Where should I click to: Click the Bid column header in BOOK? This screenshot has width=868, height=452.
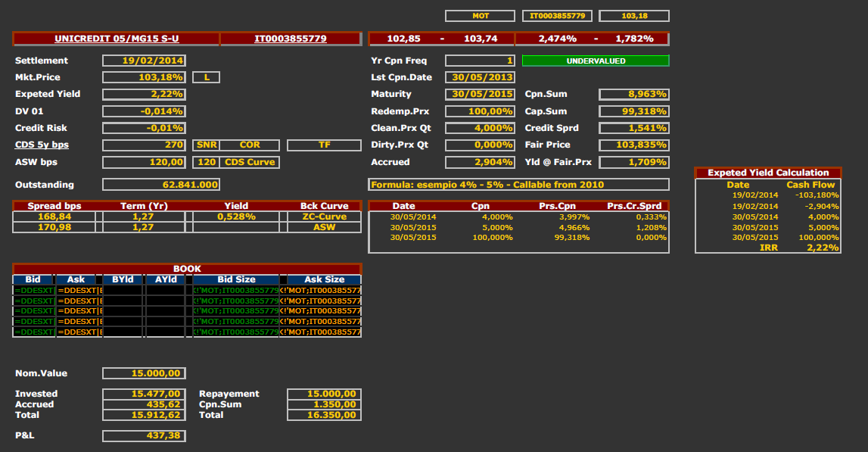[x=33, y=279]
